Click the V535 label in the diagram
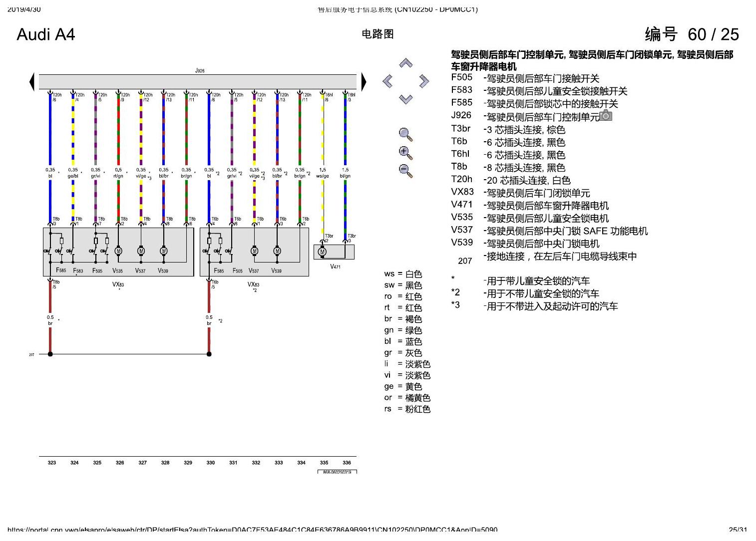 point(117,270)
